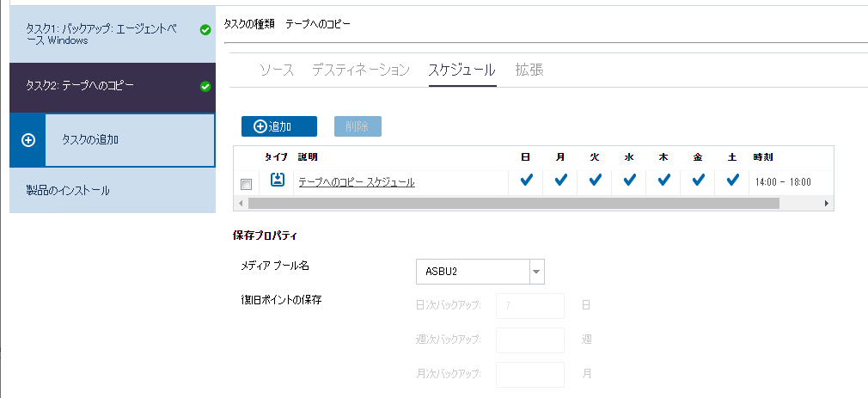Toggle the 日 (Sunday) checkmark in schedule row
The width and height of the screenshot is (868, 398).
click(x=527, y=180)
